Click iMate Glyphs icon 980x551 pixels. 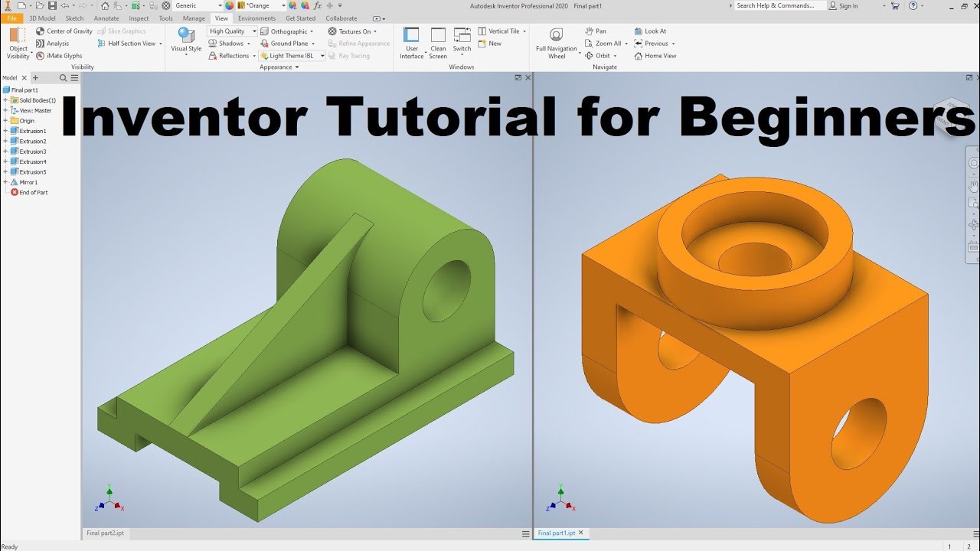pyautogui.click(x=41, y=56)
